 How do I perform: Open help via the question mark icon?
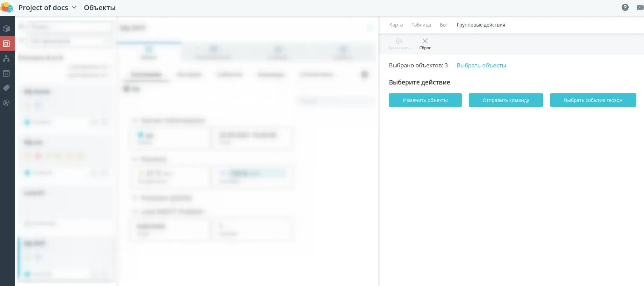tap(625, 7)
